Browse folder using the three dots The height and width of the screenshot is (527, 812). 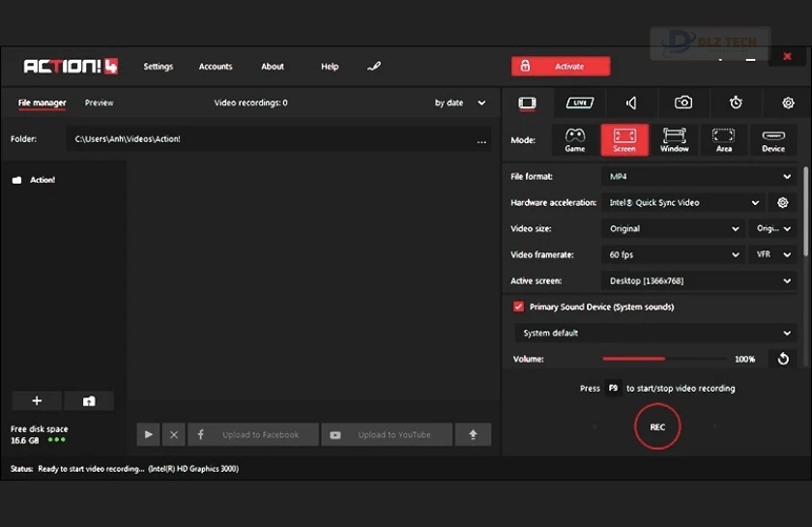point(481,141)
